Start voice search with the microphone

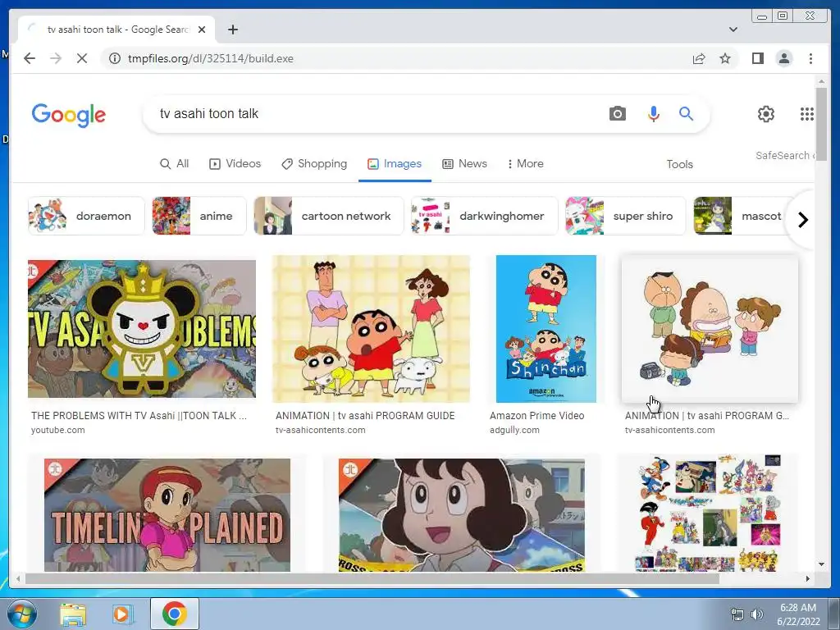click(x=654, y=113)
